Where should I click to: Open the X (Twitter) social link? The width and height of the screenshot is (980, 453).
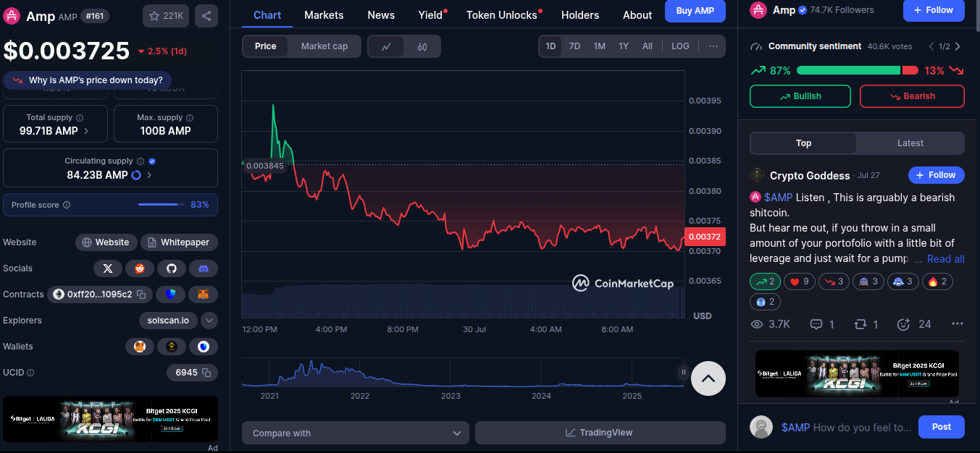click(108, 268)
